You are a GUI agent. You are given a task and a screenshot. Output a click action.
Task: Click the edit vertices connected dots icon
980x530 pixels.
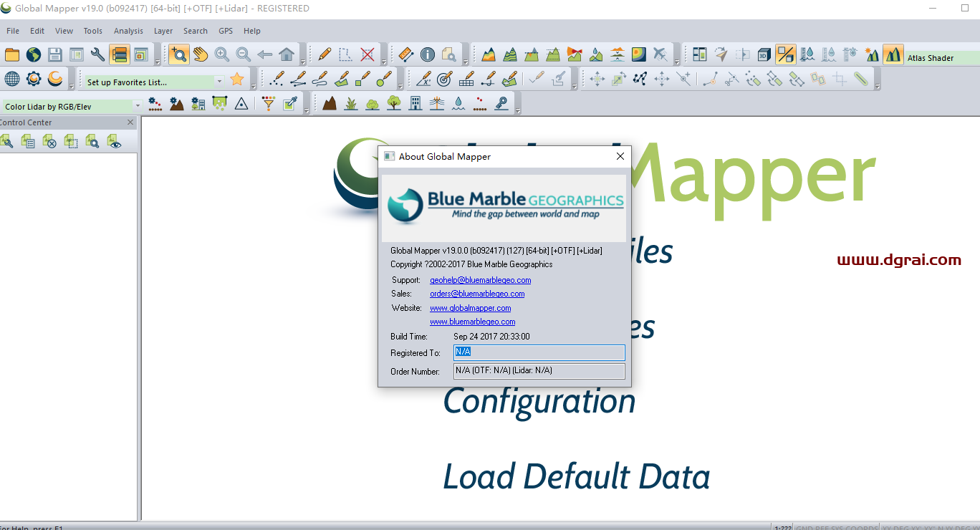point(640,79)
